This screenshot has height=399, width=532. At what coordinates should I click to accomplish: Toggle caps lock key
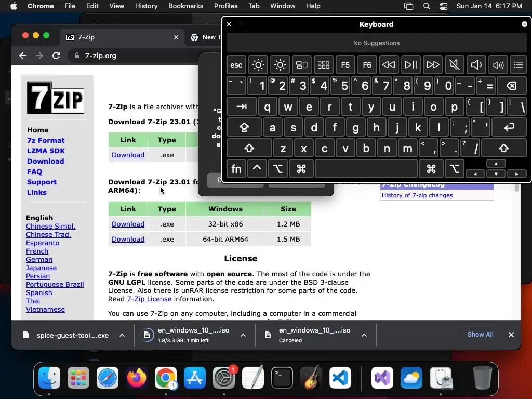click(244, 128)
